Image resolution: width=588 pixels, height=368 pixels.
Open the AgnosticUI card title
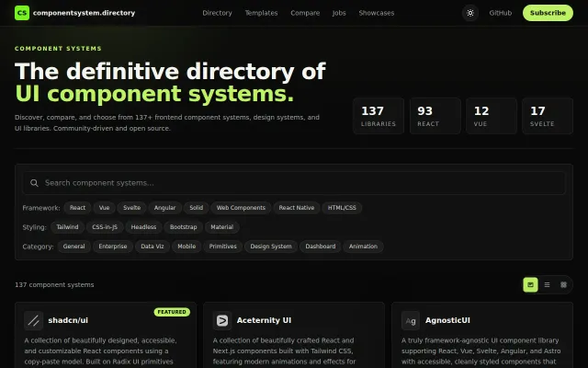point(447,320)
